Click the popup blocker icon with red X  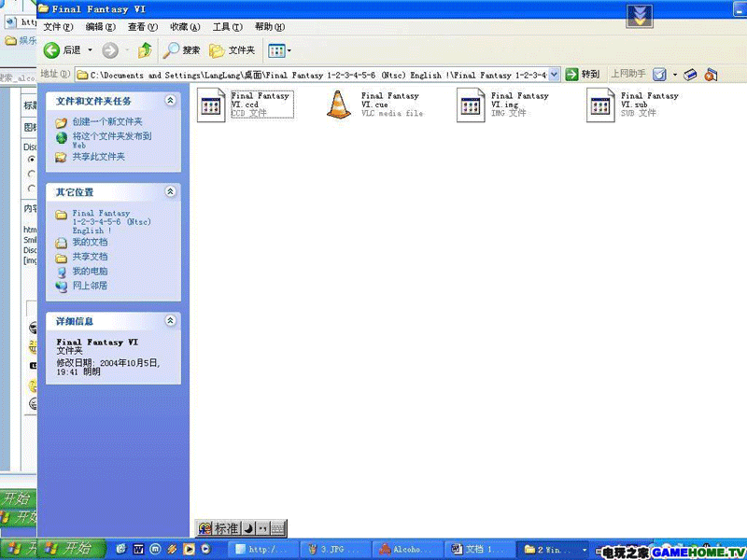[x=711, y=75]
